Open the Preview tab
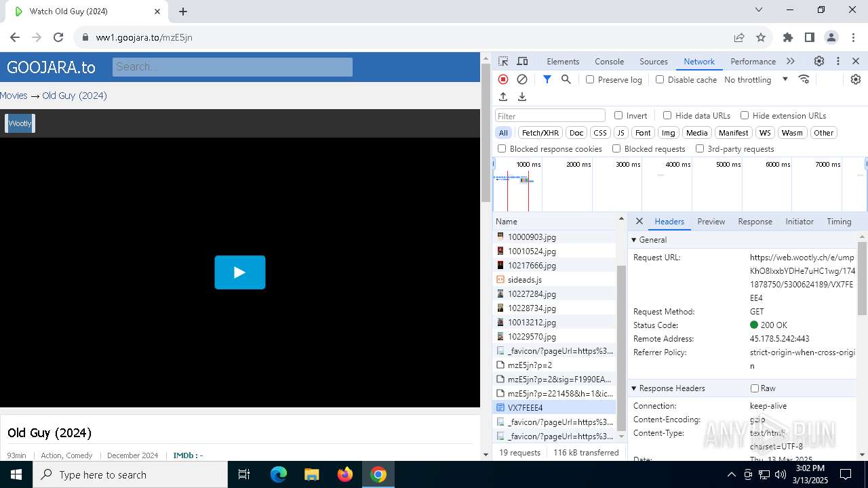Viewport: 868px width, 488px height. click(x=711, y=221)
